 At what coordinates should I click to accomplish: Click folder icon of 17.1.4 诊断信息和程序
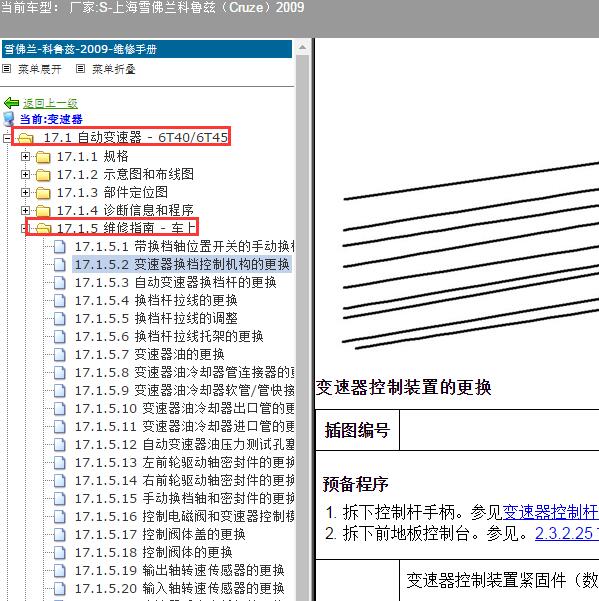click(43, 211)
